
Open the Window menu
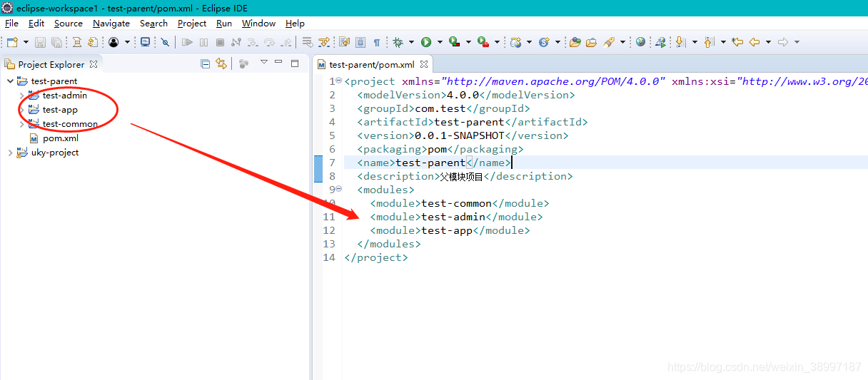[258, 24]
